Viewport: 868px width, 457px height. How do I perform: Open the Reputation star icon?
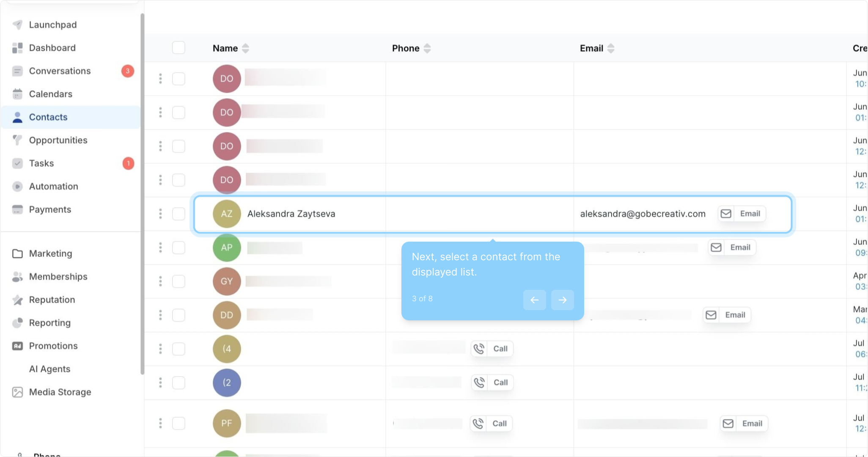[17, 300]
